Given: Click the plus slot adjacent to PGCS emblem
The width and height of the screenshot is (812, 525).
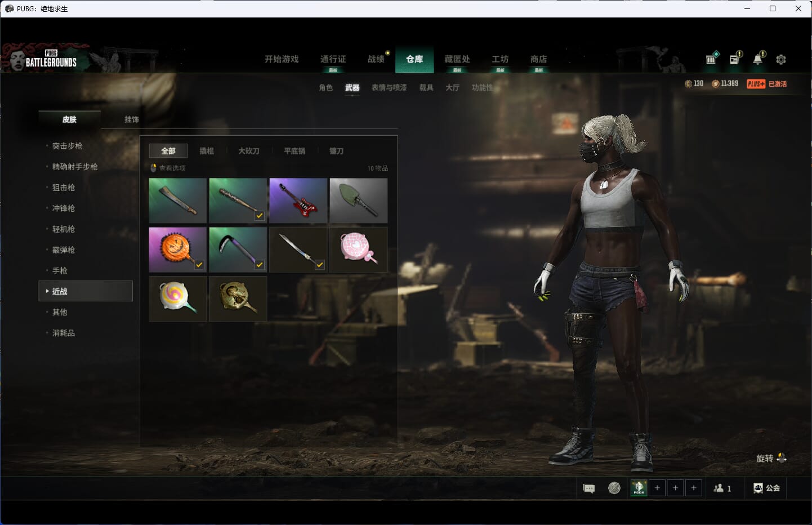Looking at the screenshot, I should [x=657, y=488].
